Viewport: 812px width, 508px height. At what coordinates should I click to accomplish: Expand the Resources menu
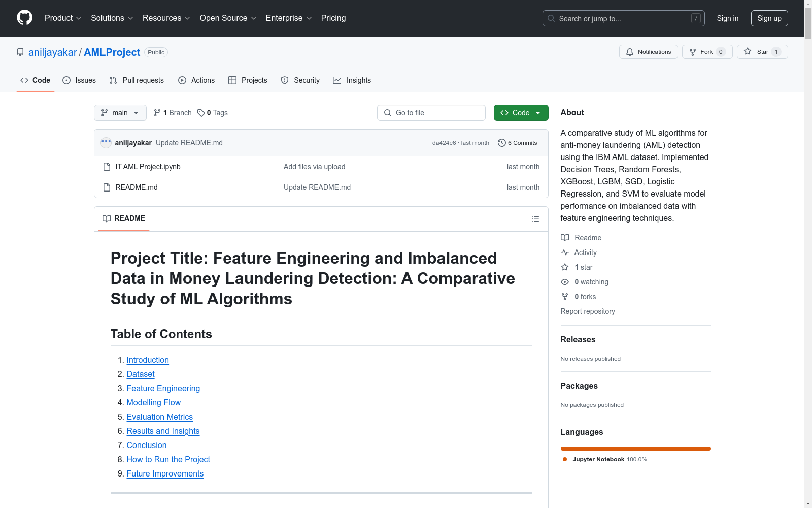[166, 18]
